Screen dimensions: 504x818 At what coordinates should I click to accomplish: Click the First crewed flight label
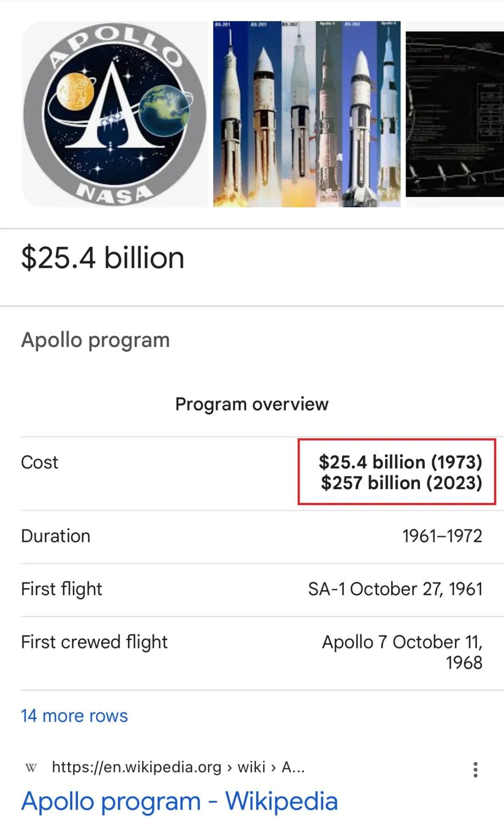94,642
